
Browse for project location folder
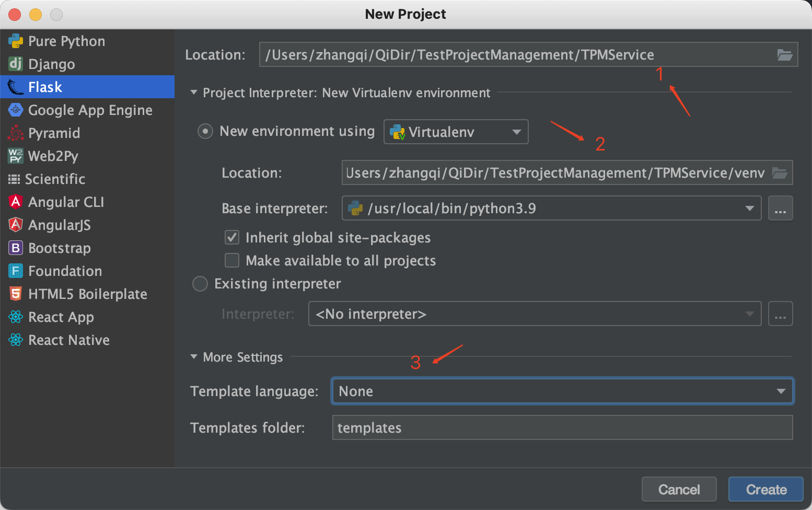coord(785,55)
